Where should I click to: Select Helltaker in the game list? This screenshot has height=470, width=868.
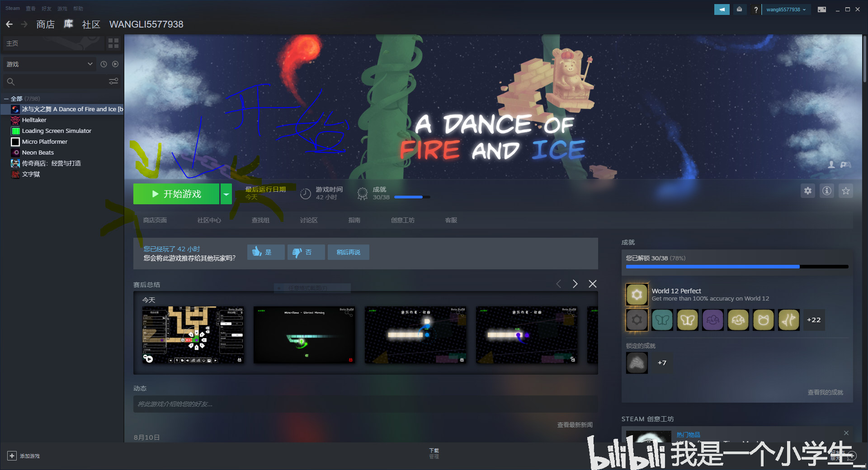62,120
